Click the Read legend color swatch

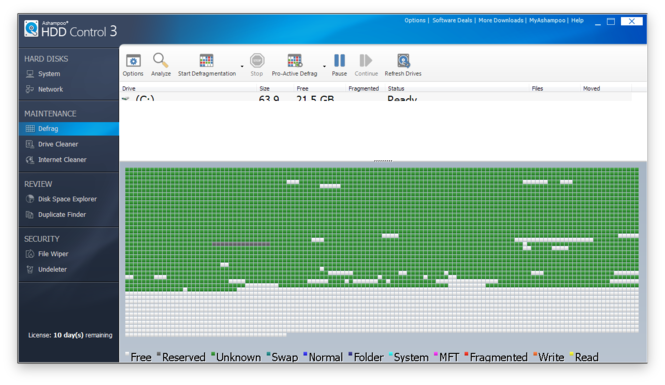point(572,354)
